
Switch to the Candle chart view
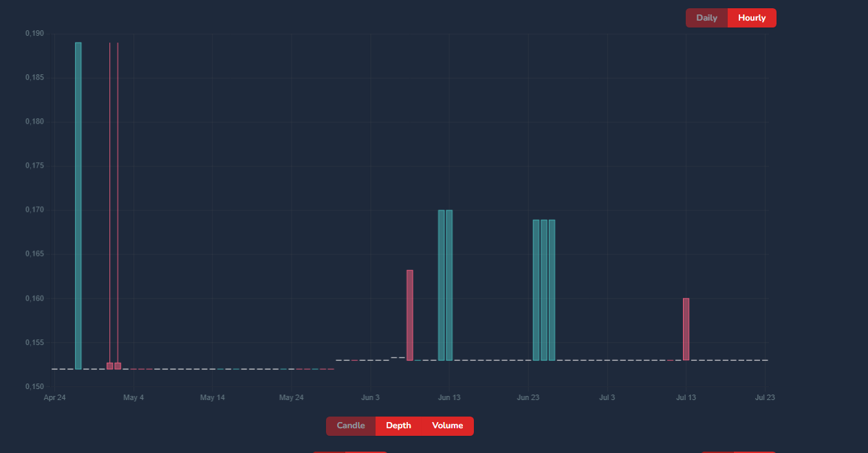pos(351,426)
